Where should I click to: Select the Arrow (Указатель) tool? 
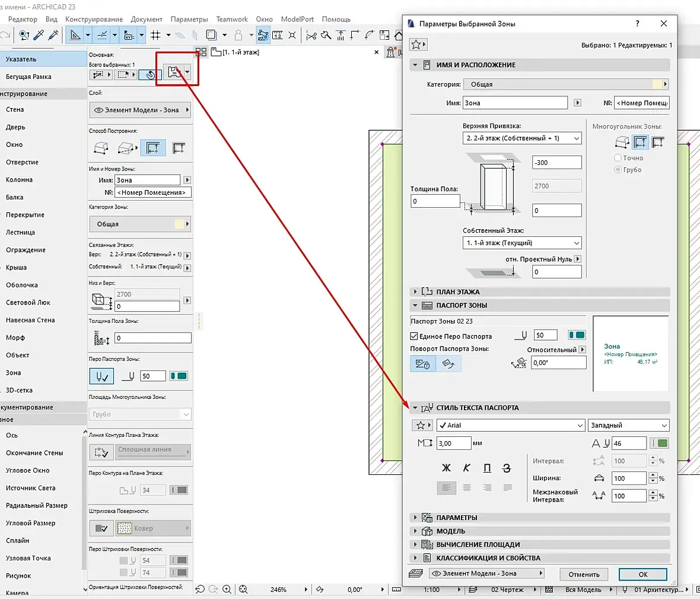(43, 59)
